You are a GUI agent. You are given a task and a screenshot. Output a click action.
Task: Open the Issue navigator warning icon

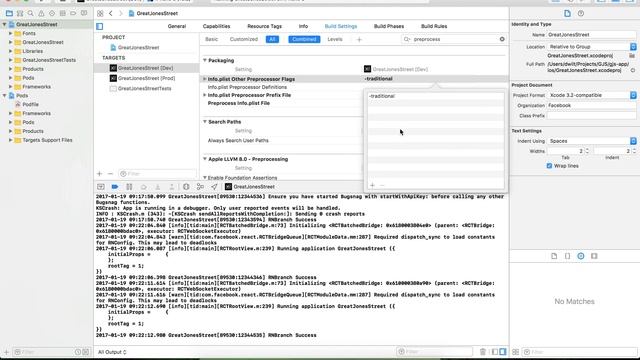coord(41,13)
